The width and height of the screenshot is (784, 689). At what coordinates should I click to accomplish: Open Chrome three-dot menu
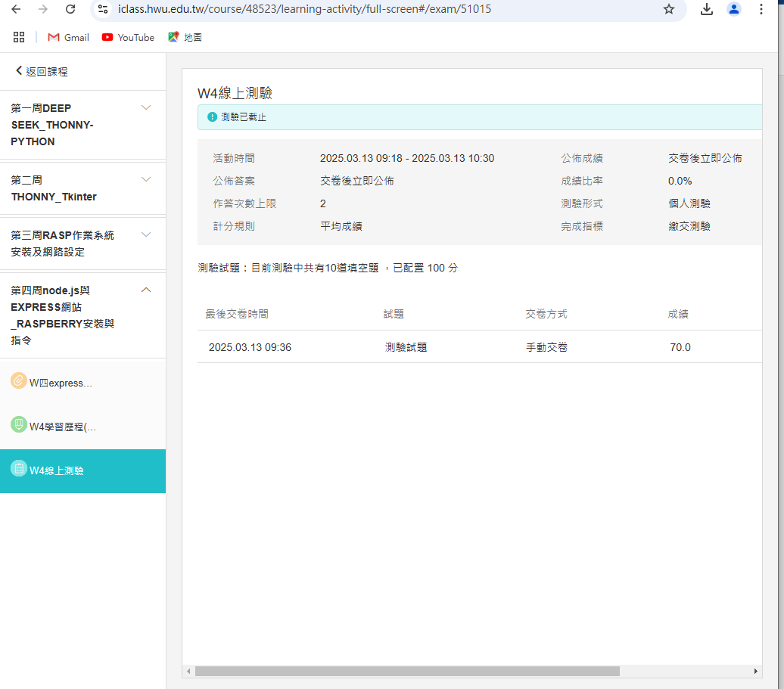point(761,9)
